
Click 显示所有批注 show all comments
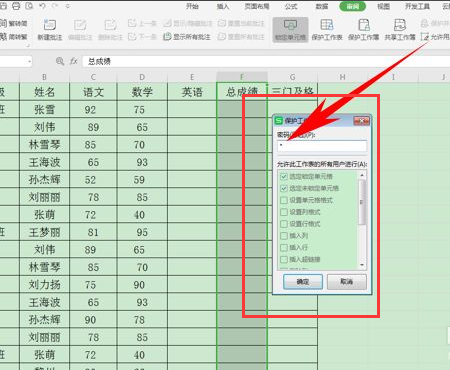(187, 36)
